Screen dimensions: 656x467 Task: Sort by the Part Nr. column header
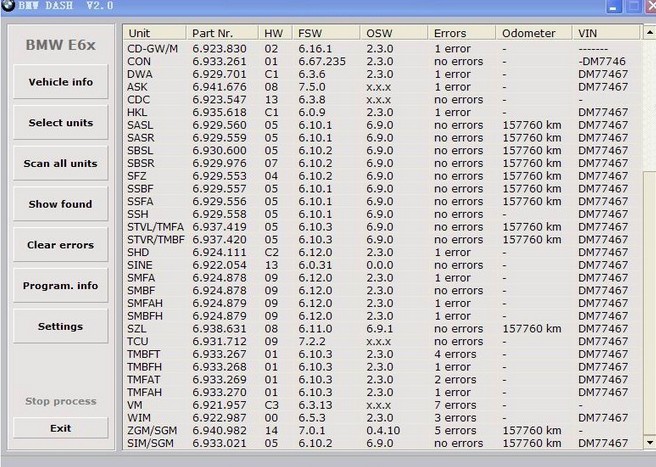click(x=222, y=33)
